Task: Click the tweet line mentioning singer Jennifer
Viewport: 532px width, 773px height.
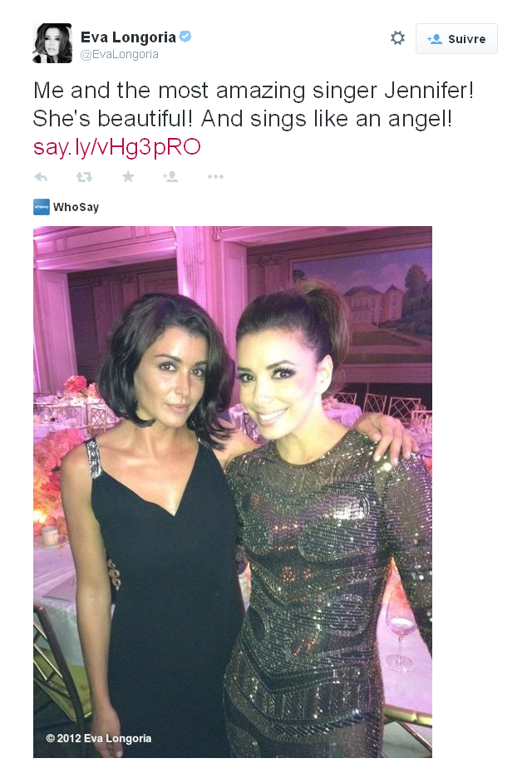Action: point(254,91)
